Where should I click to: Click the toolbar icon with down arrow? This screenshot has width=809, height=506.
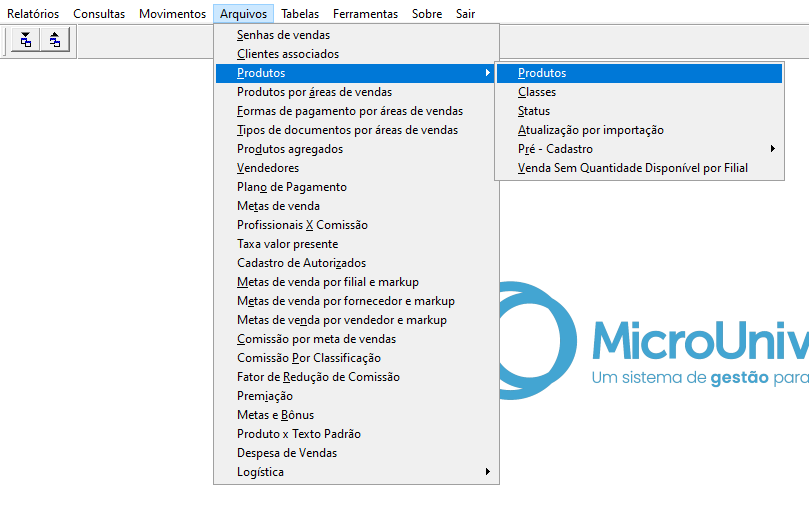click(x=25, y=40)
